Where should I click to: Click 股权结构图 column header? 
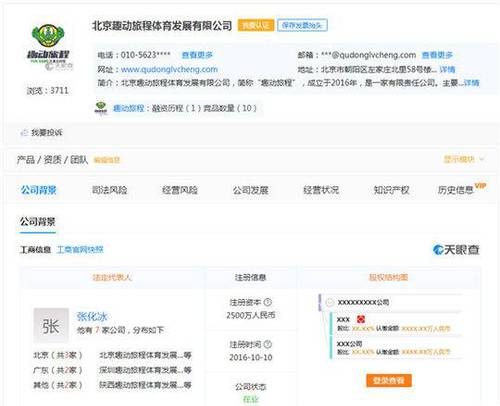tap(388, 277)
